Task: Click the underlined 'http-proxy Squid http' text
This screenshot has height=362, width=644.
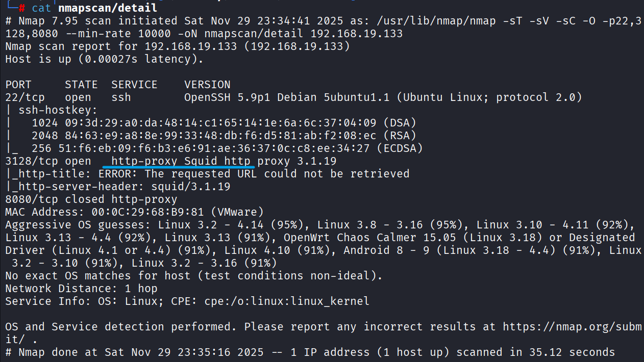Action: 182,161
